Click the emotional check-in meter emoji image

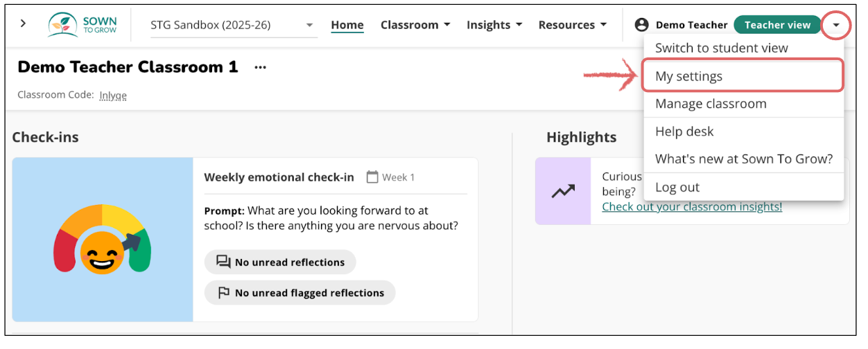[102, 240]
